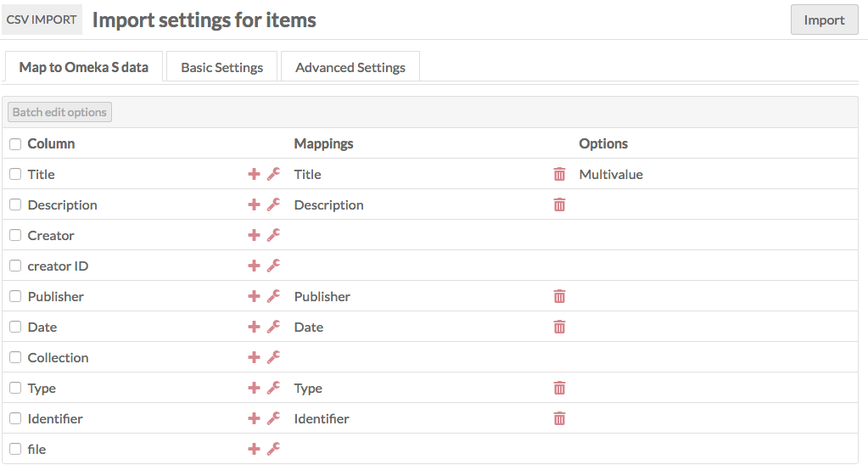
Task: Add a mapping for the Description column
Action: tap(254, 204)
